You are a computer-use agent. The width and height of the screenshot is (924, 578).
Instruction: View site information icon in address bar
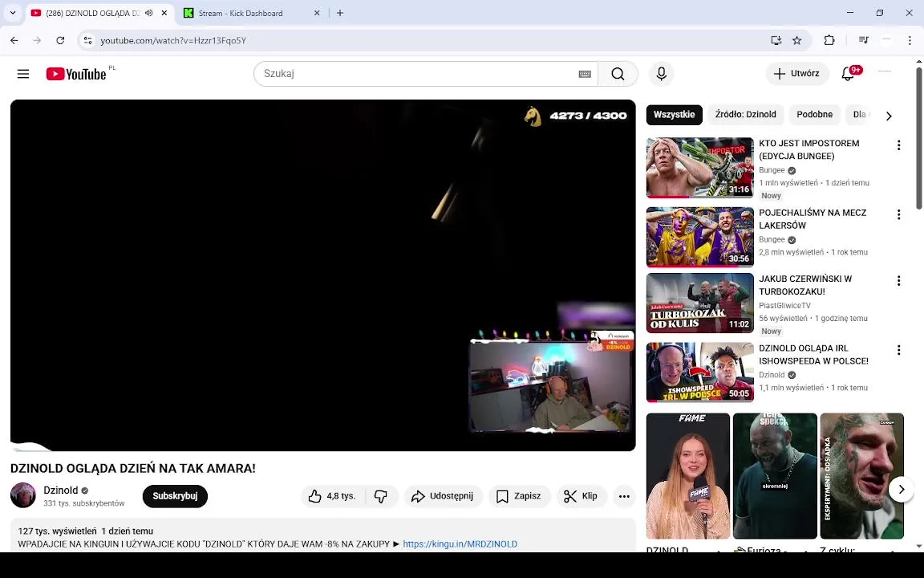[87, 40]
